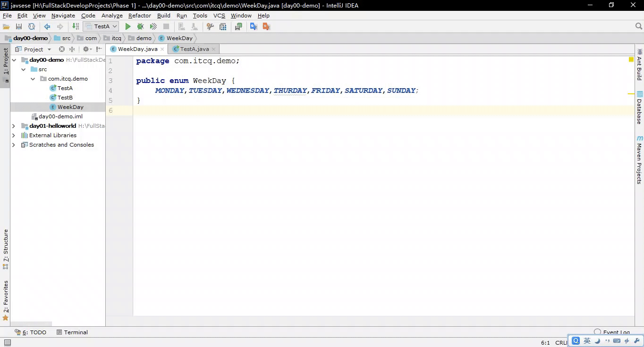This screenshot has width=644, height=347.
Task: Click the Open folder toolbar icon
Action: point(6,26)
